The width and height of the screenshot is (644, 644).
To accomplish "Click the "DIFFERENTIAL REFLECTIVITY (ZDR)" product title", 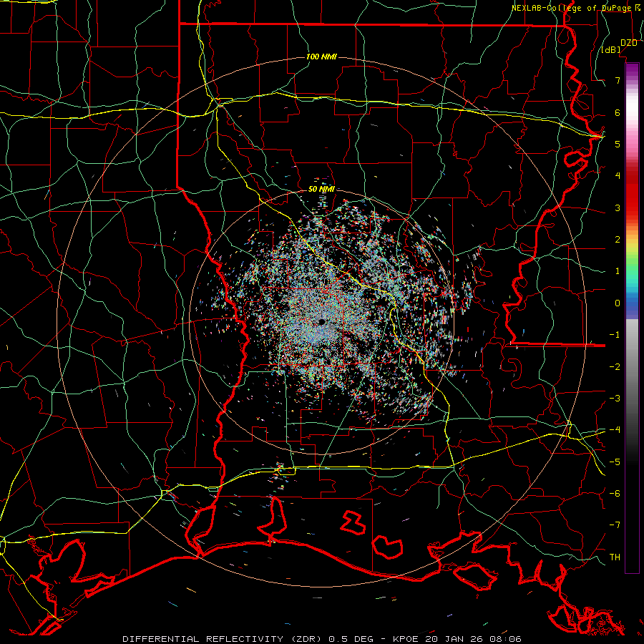I will click(x=223, y=639).
